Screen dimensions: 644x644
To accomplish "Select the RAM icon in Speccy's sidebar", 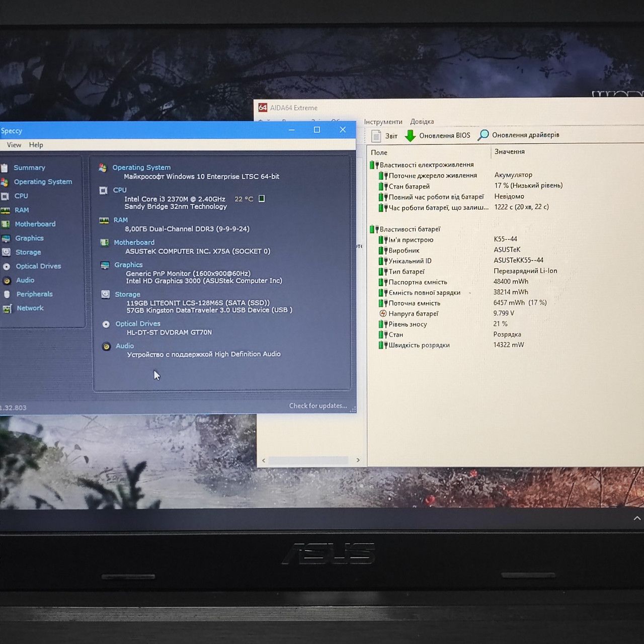I will point(5,210).
